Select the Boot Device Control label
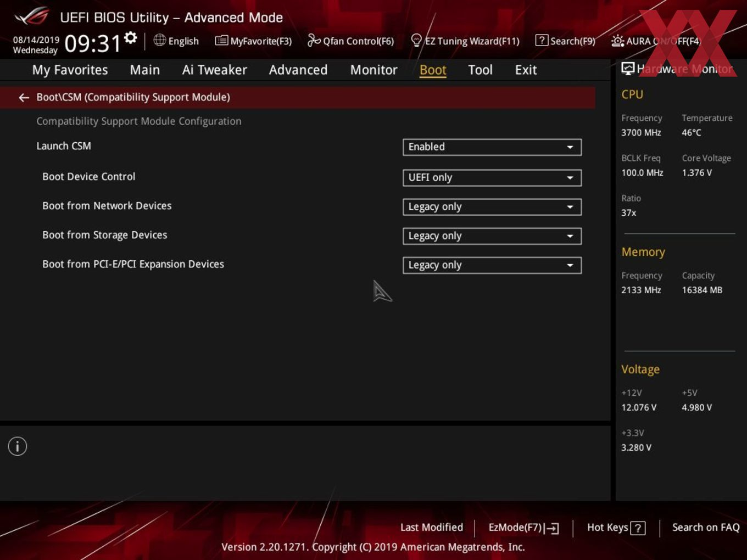Viewport: 747px width, 560px height. (88, 177)
